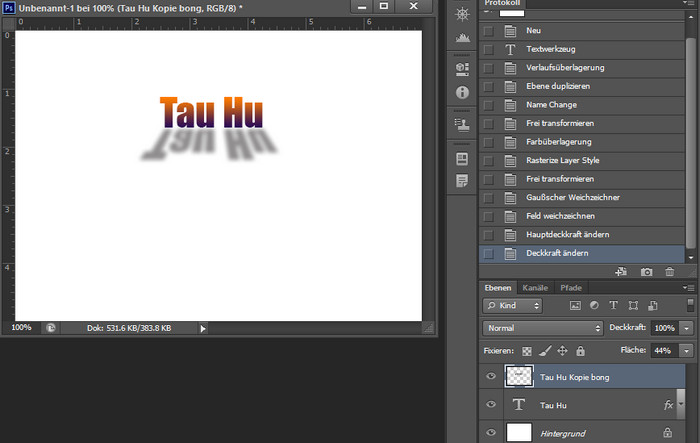The image size is (700, 443).
Task: Open the status bar info arrow menu
Action: pos(203,329)
